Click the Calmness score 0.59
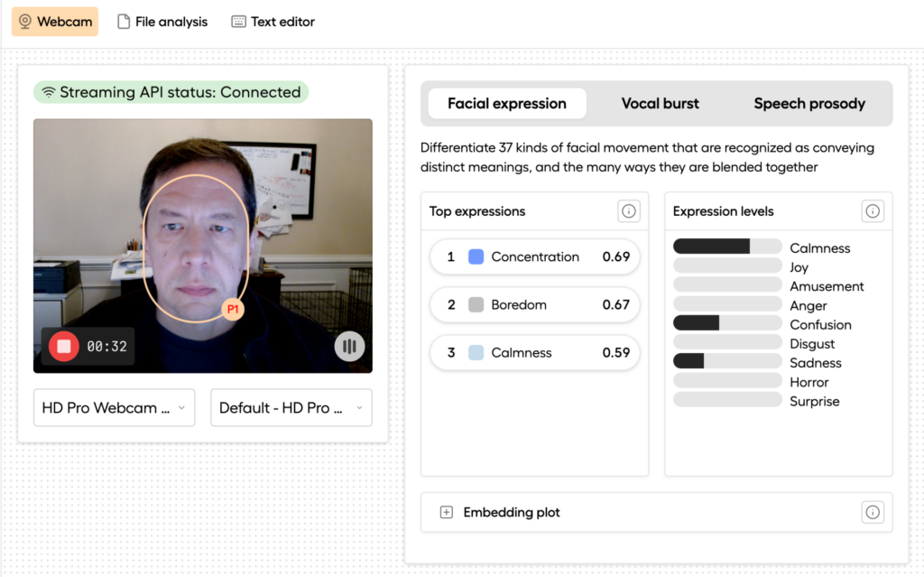 (x=615, y=352)
